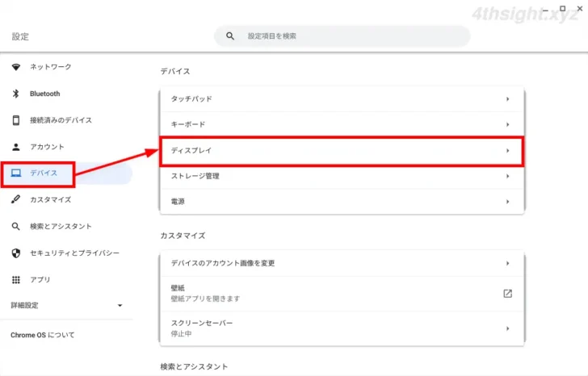The width and height of the screenshot is (588, 376).
Task: Open the 電源 settings row
Action: click(342, 202)
